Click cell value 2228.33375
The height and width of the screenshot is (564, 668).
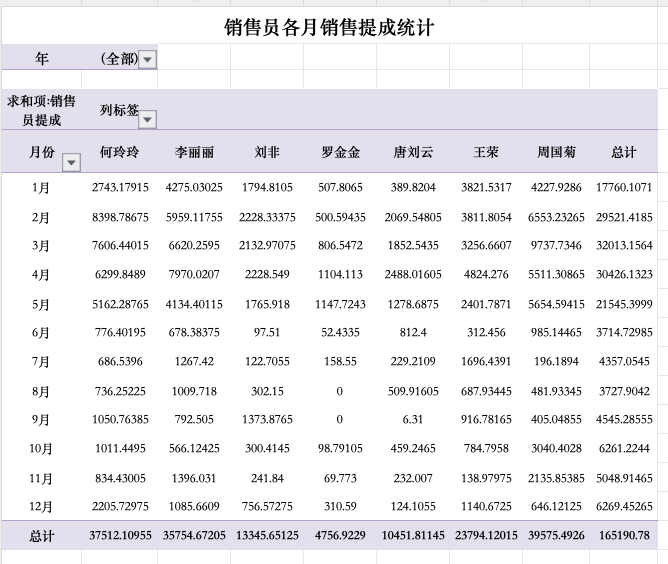267,218
